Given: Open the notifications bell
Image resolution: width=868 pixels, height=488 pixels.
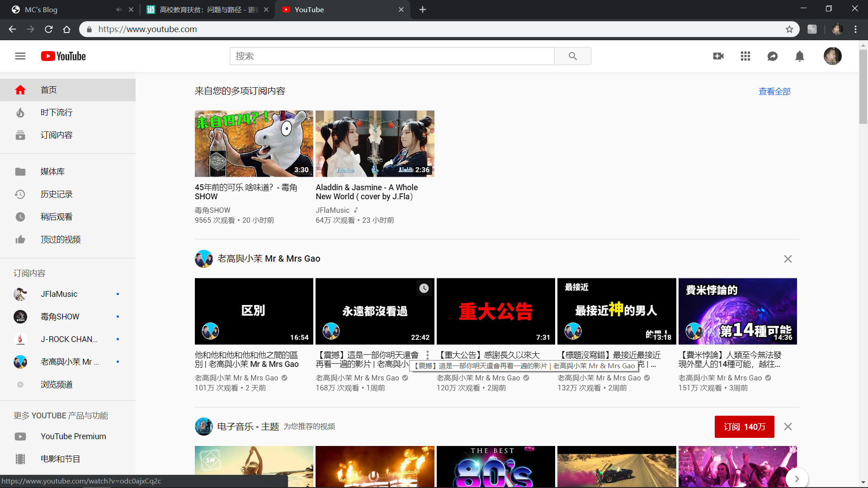Looking at the screenshot, I should click(800, 56).
